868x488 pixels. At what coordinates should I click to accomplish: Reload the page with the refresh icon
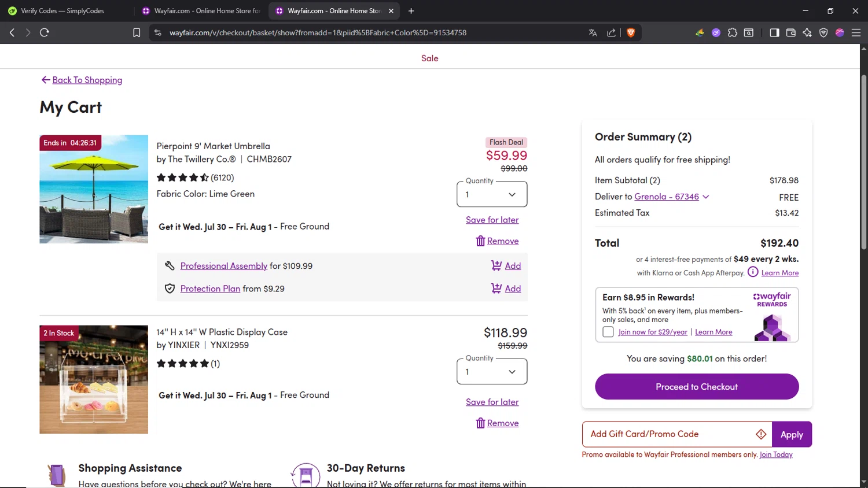tap(45, 33)
